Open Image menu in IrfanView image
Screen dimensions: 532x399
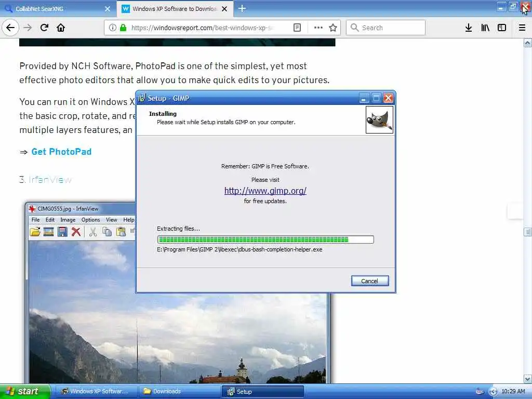[x=68, y=220]
